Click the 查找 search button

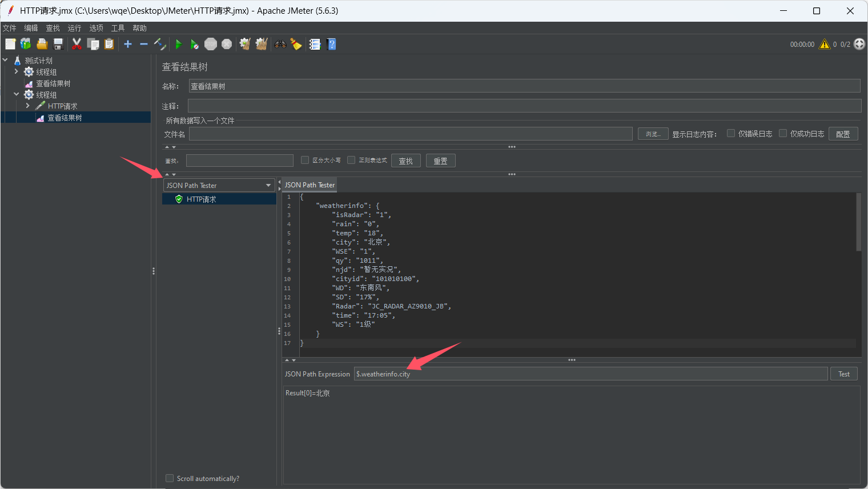(x=405, y=161)
